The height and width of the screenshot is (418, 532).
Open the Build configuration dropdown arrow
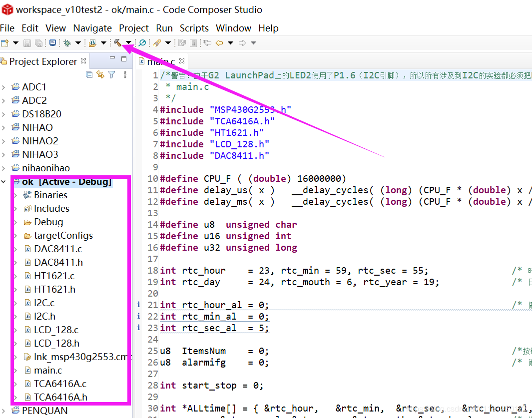[x=128, y=43]
